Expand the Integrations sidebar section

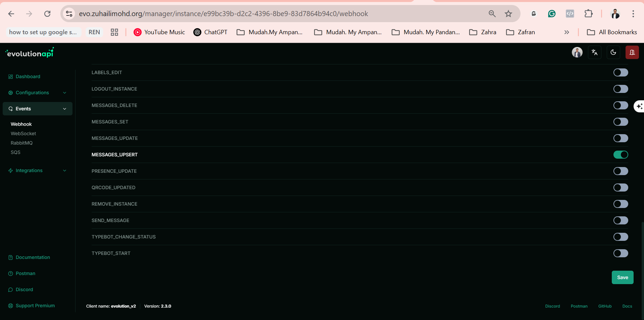[38, 170]
